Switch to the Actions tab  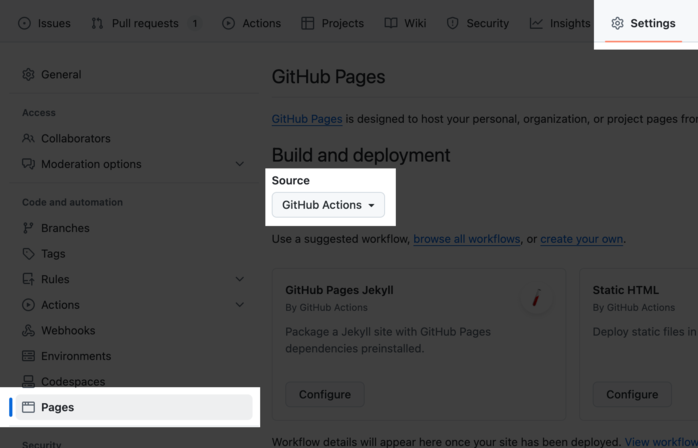point(252,23)
